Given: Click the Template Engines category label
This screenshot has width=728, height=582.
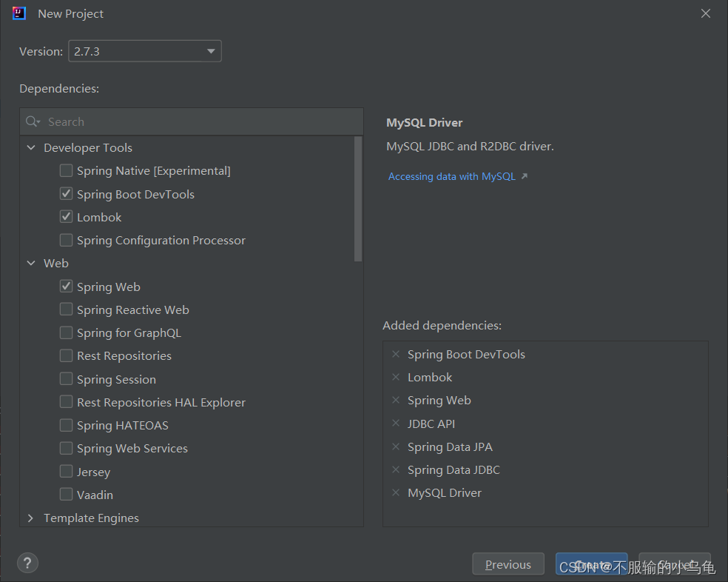Looking at the screenshot, I should 91,518.
